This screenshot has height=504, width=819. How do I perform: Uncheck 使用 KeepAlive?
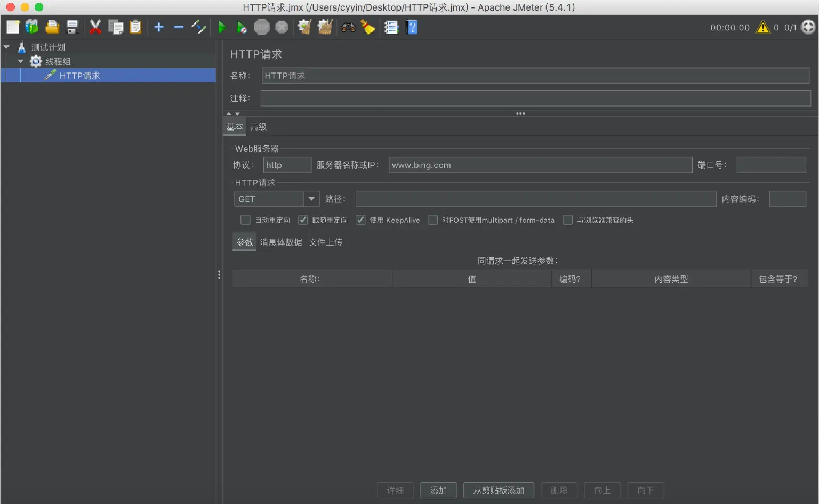click(x=360, y=220)
